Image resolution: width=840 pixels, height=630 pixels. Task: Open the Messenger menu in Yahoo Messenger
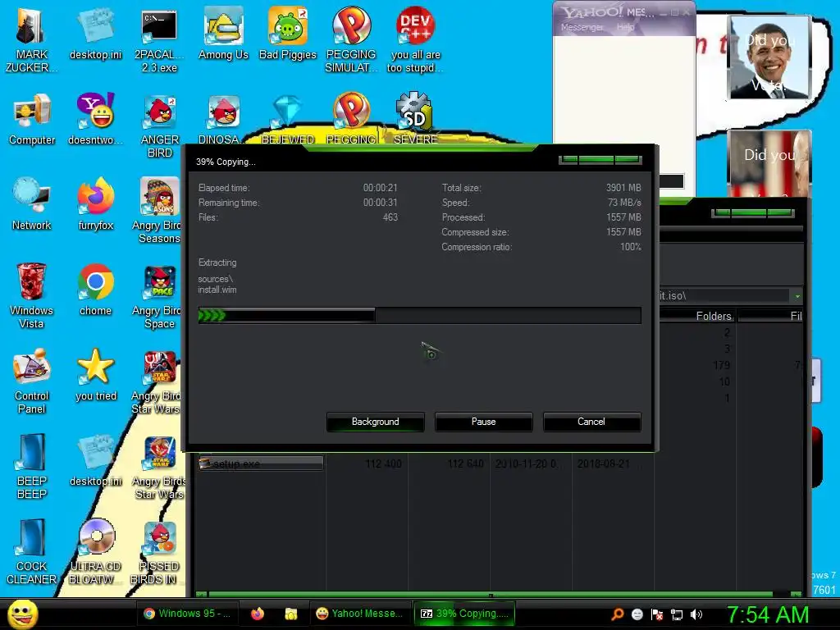[582, 27]
